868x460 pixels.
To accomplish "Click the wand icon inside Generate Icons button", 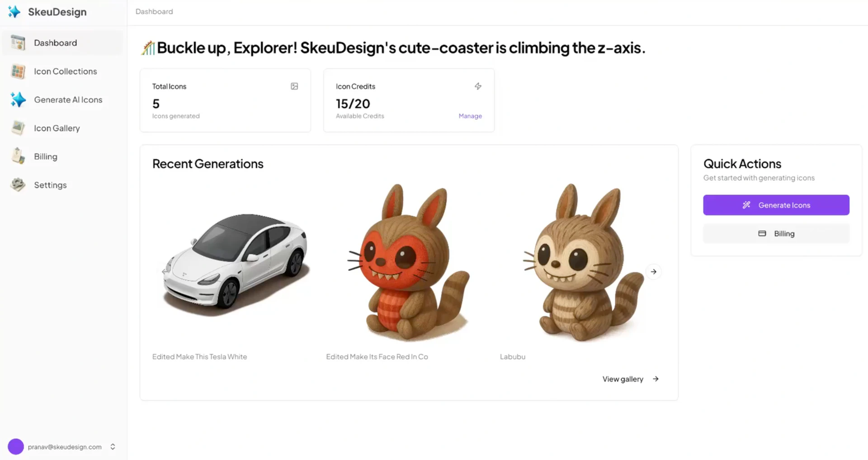I will coord(747,204).
